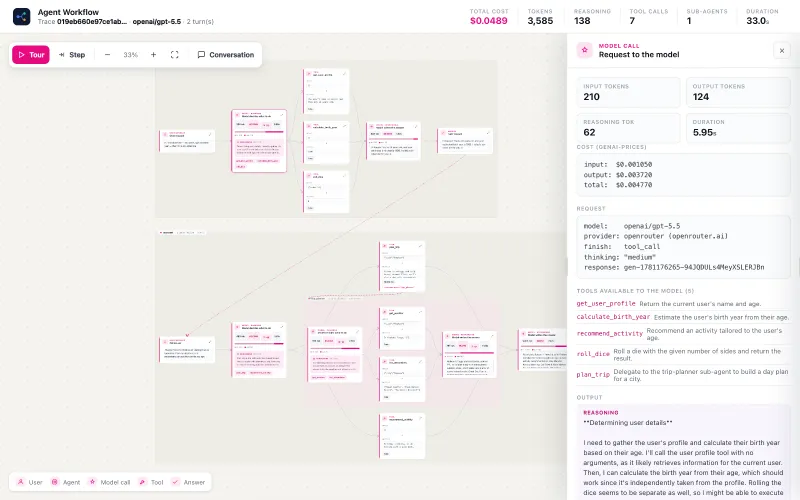Click the User icon in the legend
This screenshot has width=800, height=500.
click(x=21, y=482)
